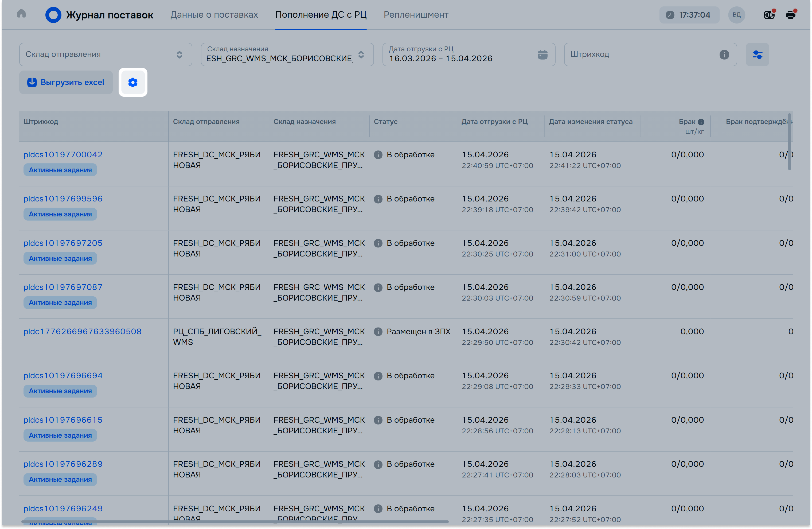Image resolution: width=812 pixels, height=529 pixels.
Task: Click Статус column header
Action: coord(385,122)
